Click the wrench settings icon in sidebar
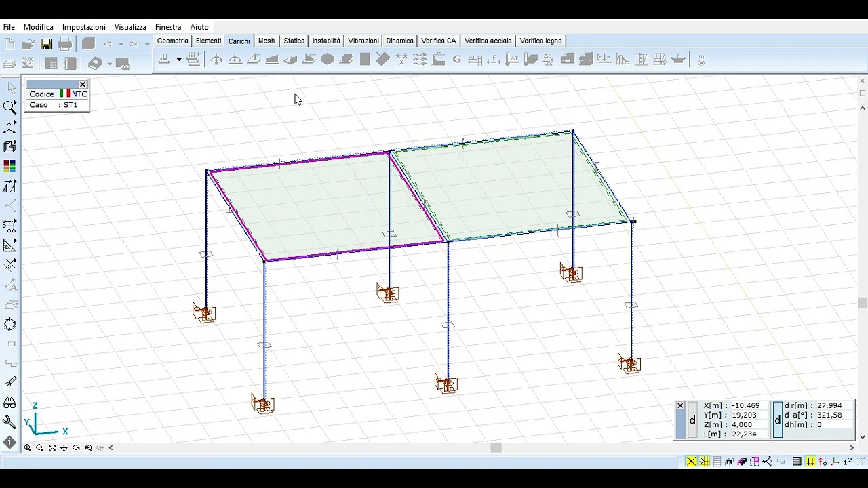868x488 pixels. (x=10, y=422)
